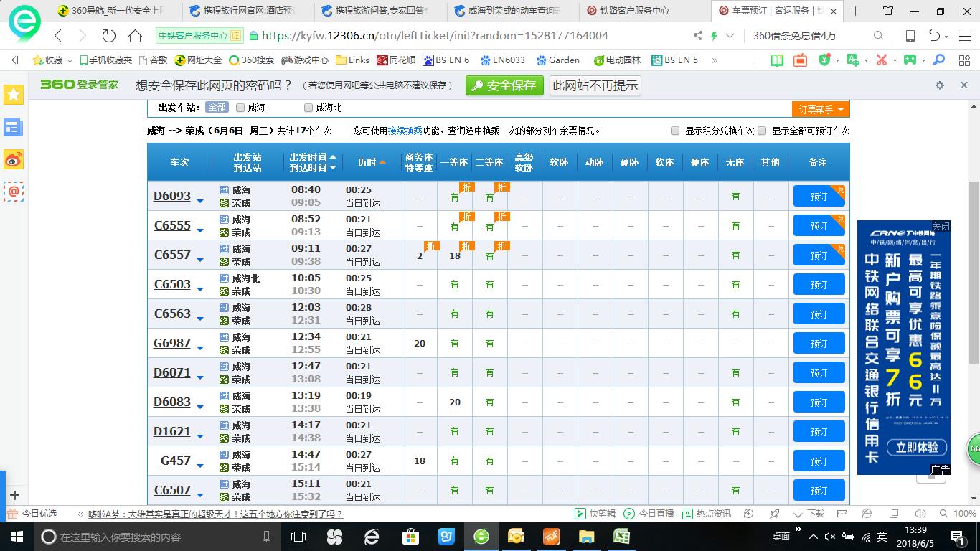The width and height of the screenshot is (980, 551).
Task: Check the 威海北 departure station checkbox
Action: coord(308,108)
